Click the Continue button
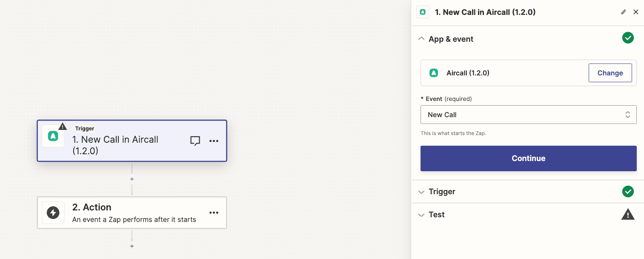The width and height of the screenshot is (644, 259). 528,158
